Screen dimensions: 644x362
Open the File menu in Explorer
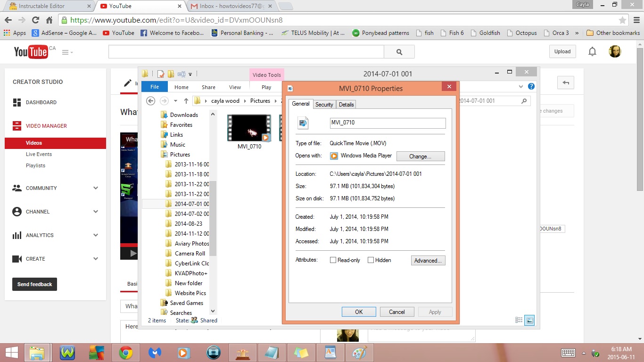[x=155, y=87]
